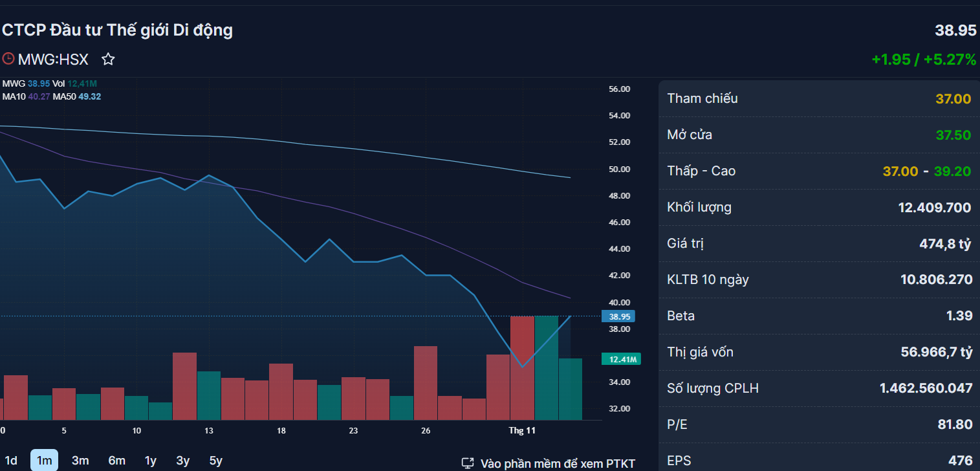Screen dimensions: 980x471
Task: Show the 1y chart range
Action: [151, 461]
